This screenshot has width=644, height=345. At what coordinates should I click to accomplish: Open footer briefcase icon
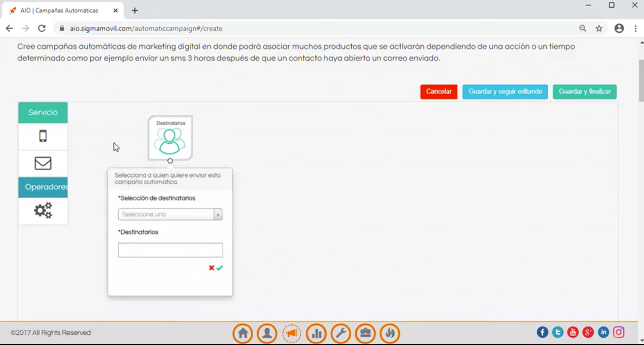(365, 333)
